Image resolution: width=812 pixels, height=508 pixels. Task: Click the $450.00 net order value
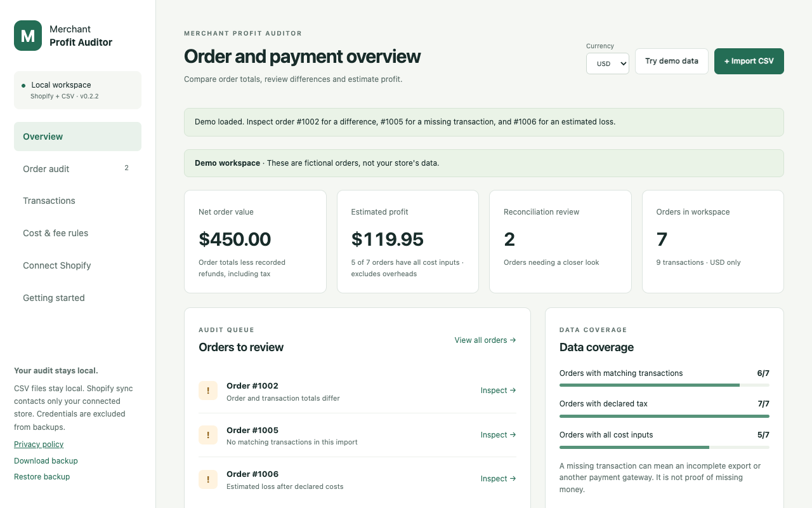(235, 239)
